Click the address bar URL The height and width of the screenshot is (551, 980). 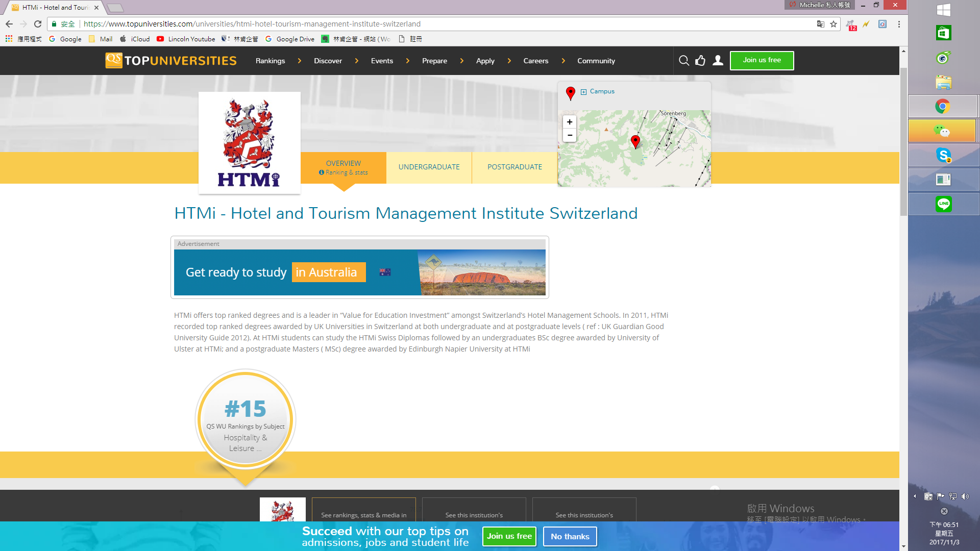[252, 24]
